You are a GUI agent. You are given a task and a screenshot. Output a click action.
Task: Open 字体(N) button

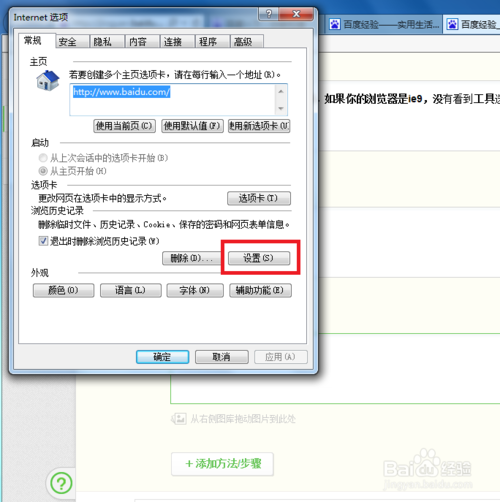tap(195, 290)
